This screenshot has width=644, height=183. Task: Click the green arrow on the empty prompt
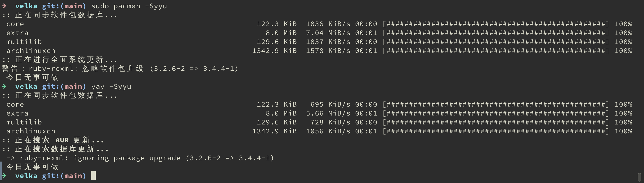[x=4, y=176]
